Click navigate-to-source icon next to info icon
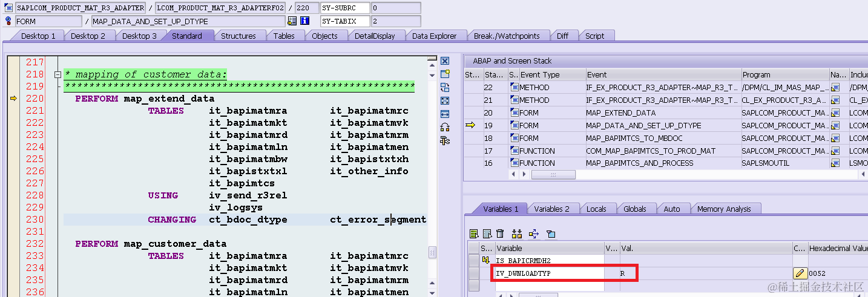Image resolution: width=868 pixels, height=297 pixels. point(292,21)
